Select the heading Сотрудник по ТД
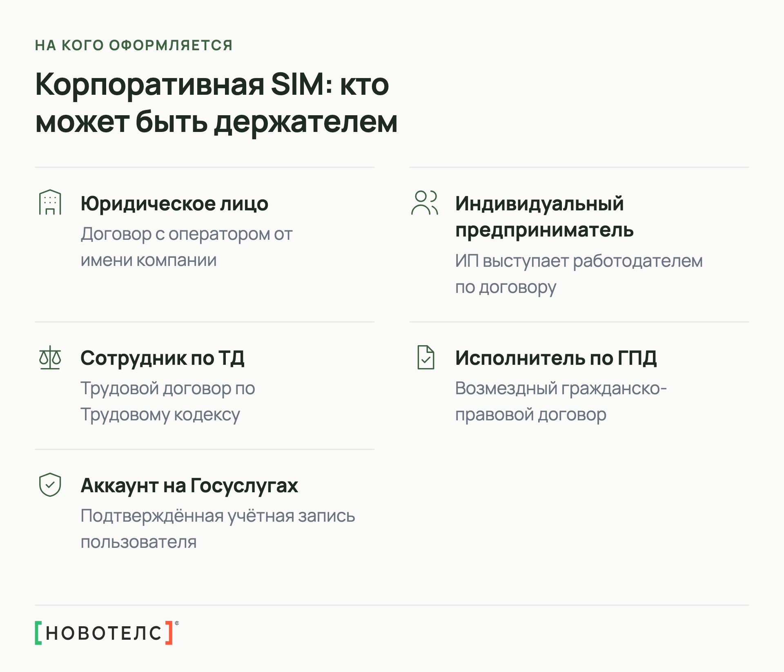The width and height of the screenshot is (784, 672). pos(163,358)
